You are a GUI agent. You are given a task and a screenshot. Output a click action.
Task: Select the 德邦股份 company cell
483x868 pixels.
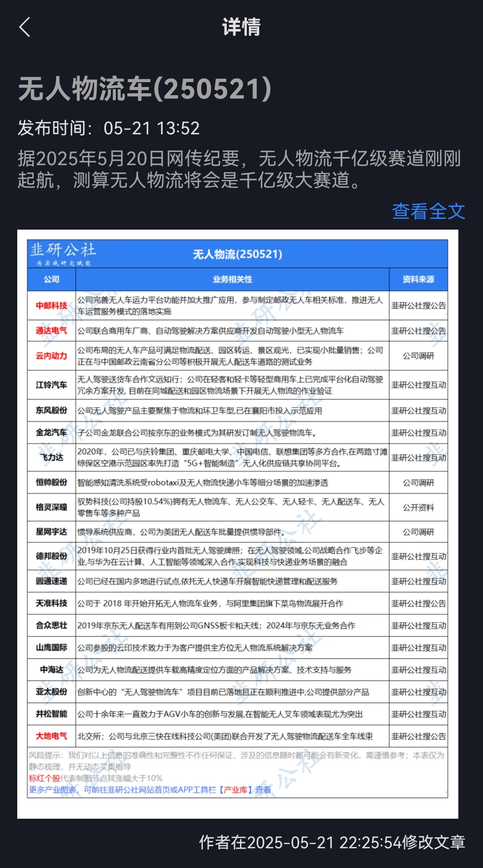(x=51, y=556)
